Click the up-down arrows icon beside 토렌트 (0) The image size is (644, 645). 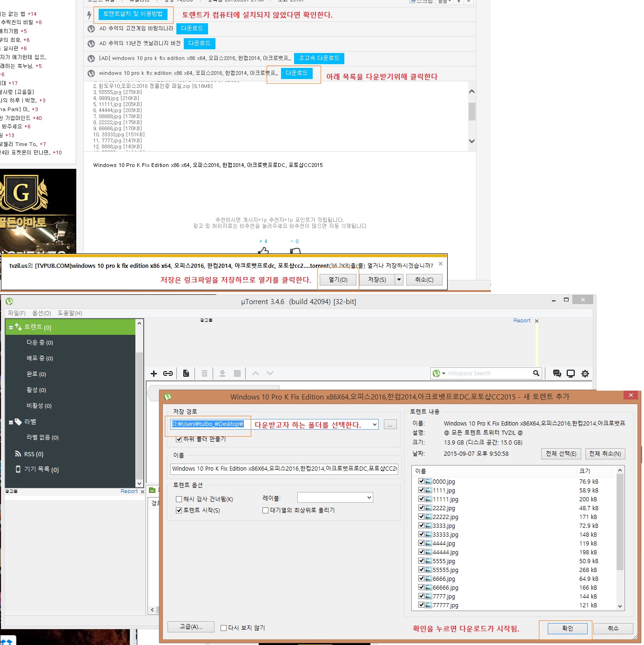point(18,327)
